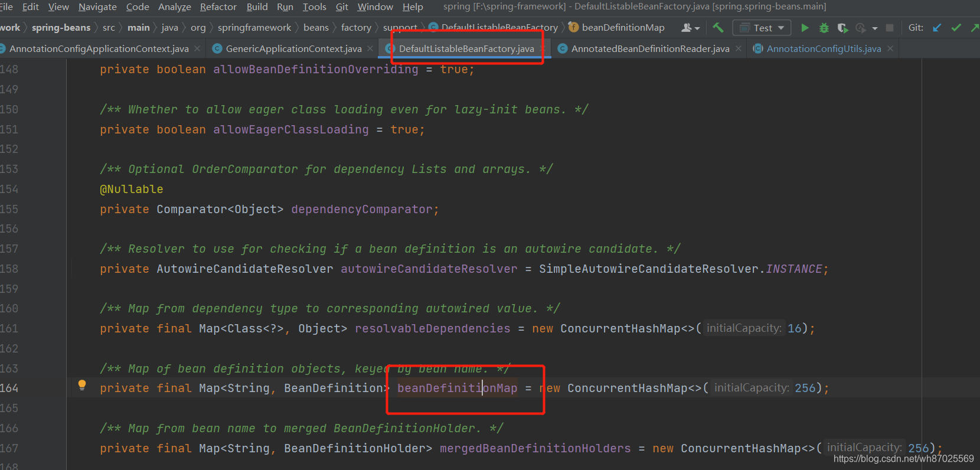Click org breadcrumb segment
Image resolution: width=980 pixels, height=470 pixels.
[198, 28]
